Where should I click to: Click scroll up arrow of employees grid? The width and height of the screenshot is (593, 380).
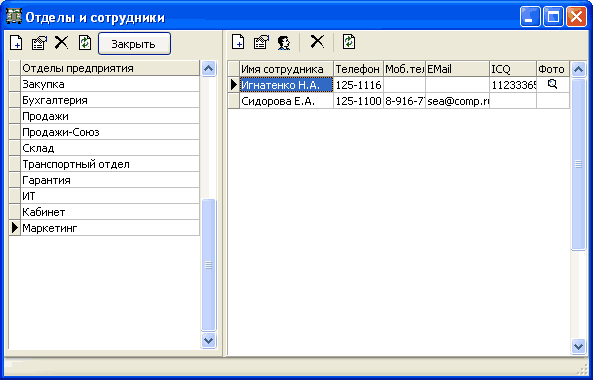click(578, 69)
